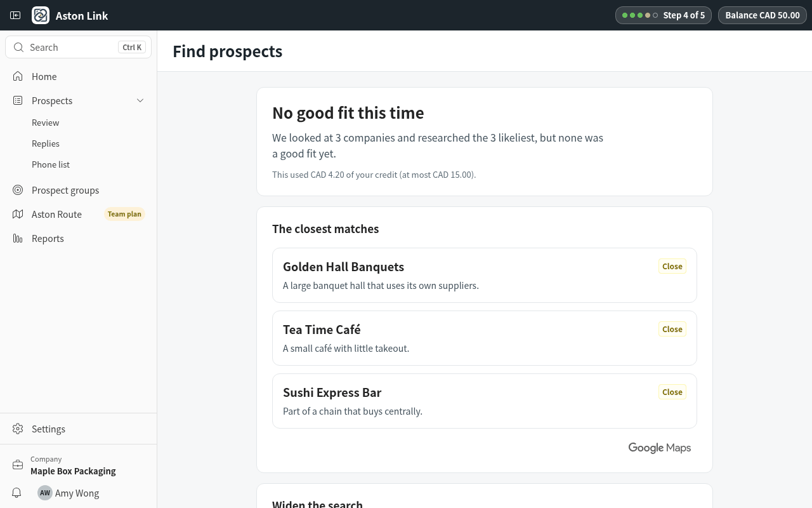
Task: Click the AW user avatar
Action: [x=45, y=493]
